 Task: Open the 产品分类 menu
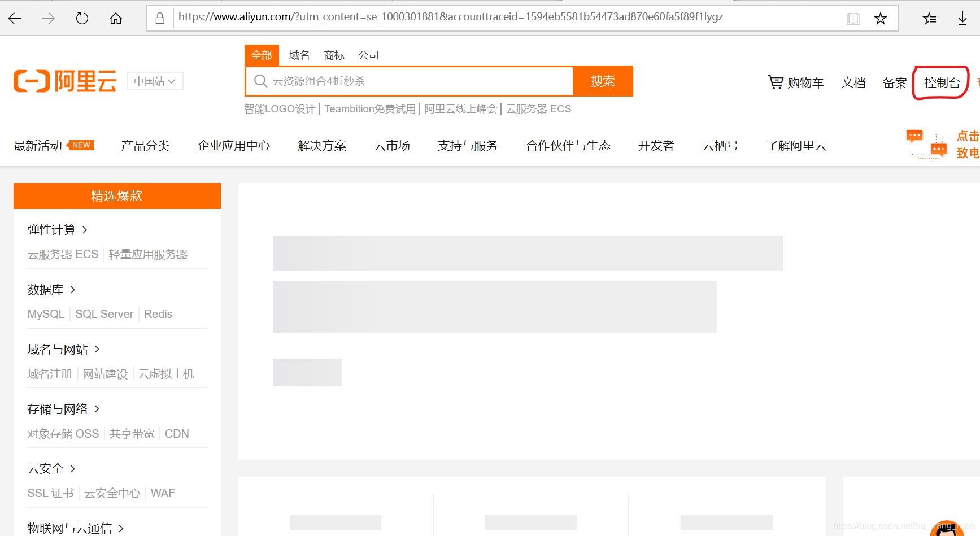coord(145,146)
